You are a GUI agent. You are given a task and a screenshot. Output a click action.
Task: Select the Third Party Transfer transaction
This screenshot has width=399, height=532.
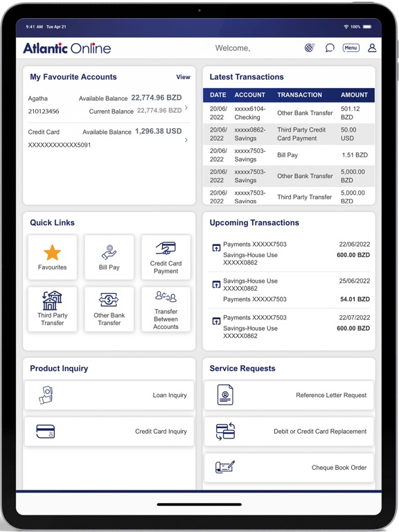coord(304,197)
